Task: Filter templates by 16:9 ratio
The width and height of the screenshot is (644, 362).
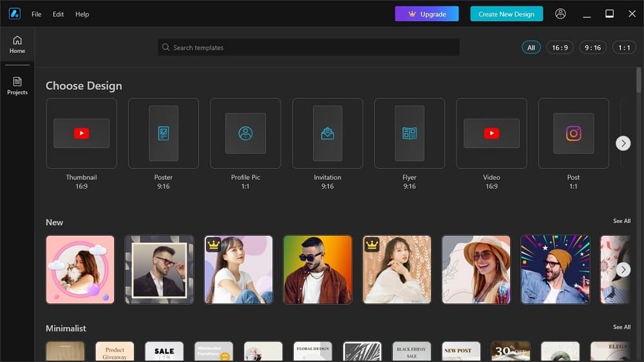Action: tap(560, 48)
